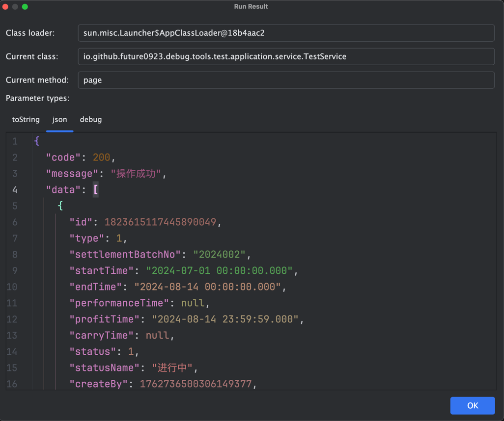The image size is (504, 421).
Task: Click the "performanceTime" key
Action: tap(119, 303)
